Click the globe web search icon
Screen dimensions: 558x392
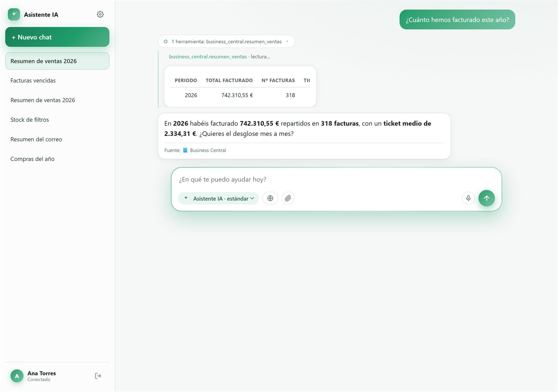[270, 198]
